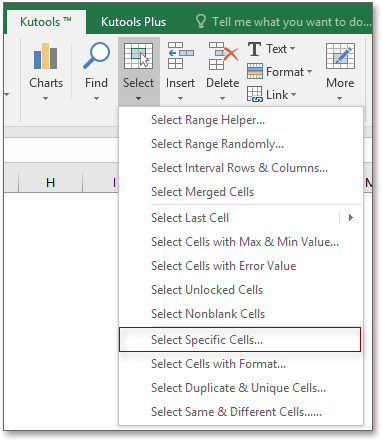This screenshot has height=441, width=382.
Task: Click the Charts label
Action: click(46, 83)
